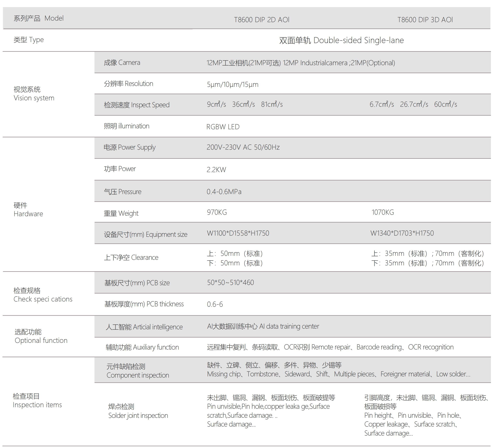Click the Inspect Speed row label
Viewport: 493px width, 448px height.
click(136, 105)
